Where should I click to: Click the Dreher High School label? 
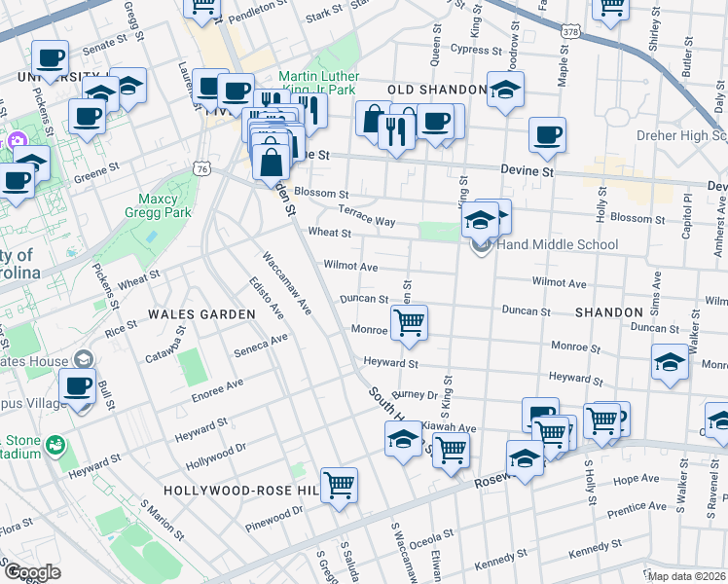coord(681,135)
